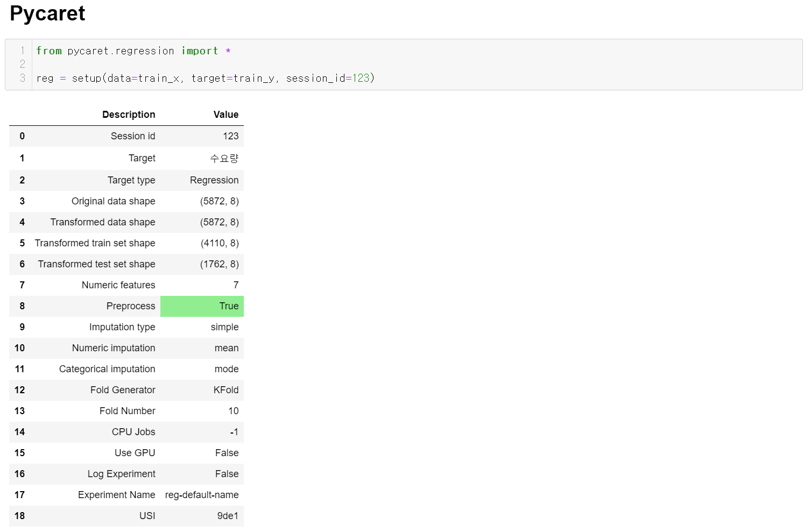The image size is (811, 532).
Task: Click the Numeric features value 7
Action: point(236,285)
